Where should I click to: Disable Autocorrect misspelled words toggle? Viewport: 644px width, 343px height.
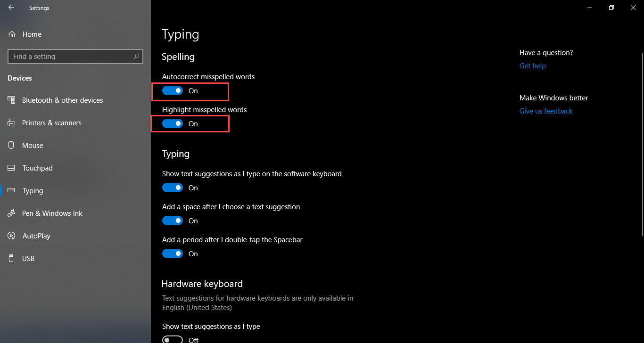pos(173,91)
